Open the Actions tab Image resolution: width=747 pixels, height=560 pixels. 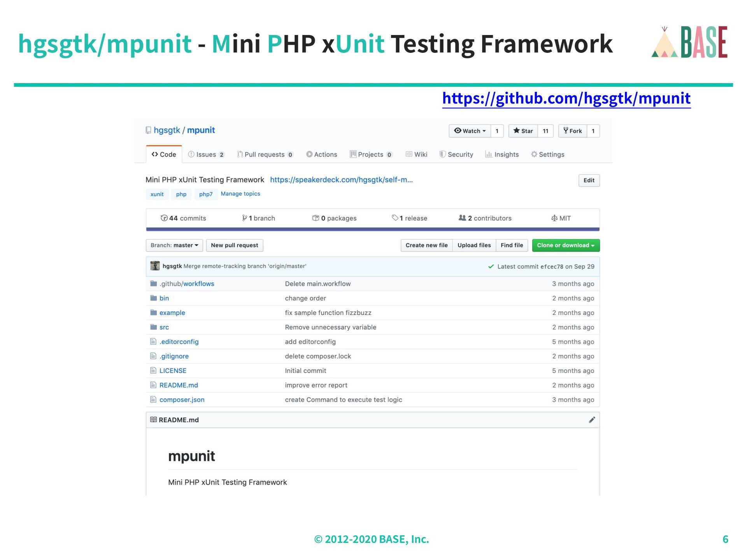click(321, 154)
